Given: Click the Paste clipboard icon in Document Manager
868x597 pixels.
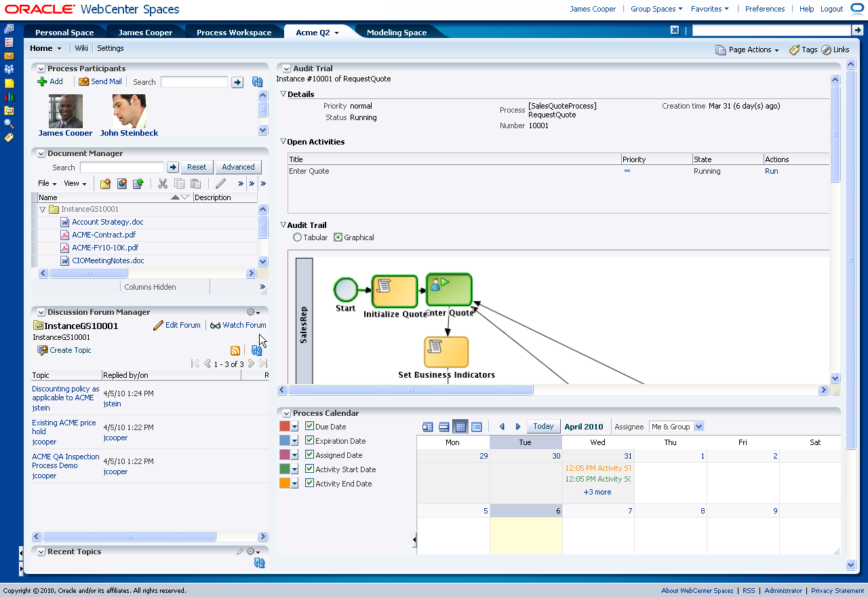Looking at the screenshot, I should 196,183.
